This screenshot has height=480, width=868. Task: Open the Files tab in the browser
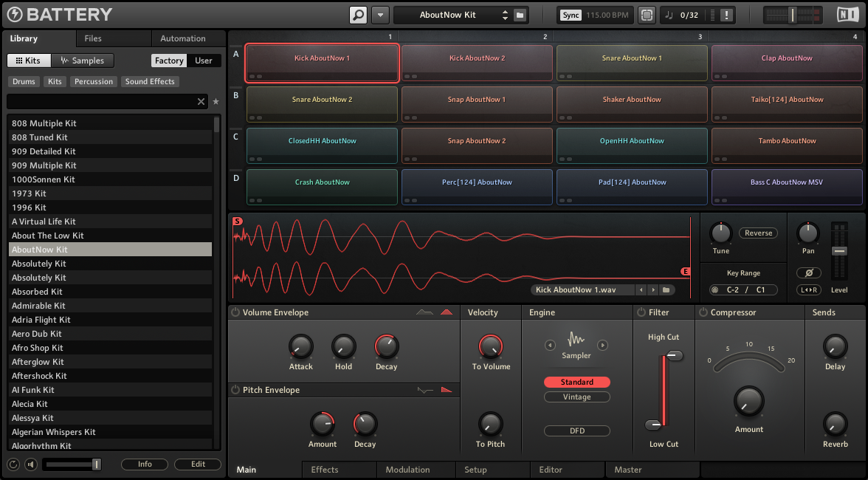point(93,38)
